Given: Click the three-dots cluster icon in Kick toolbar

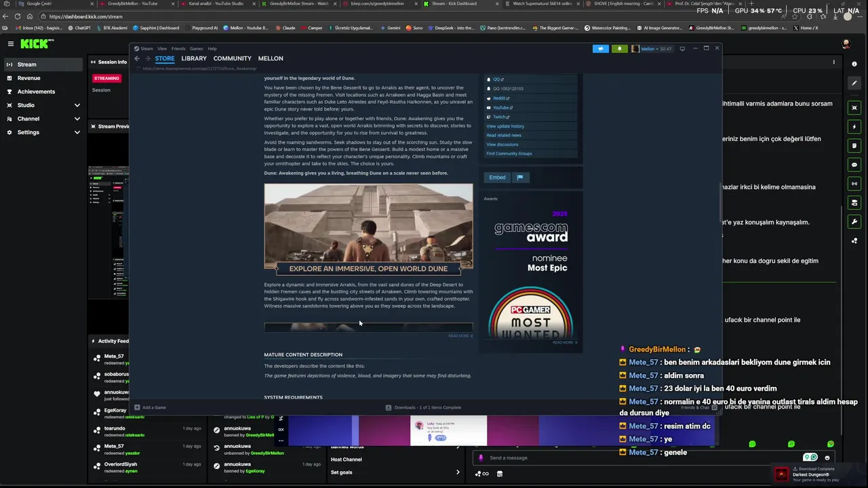Looking at the screenshot, I should (x=854, y=241).
